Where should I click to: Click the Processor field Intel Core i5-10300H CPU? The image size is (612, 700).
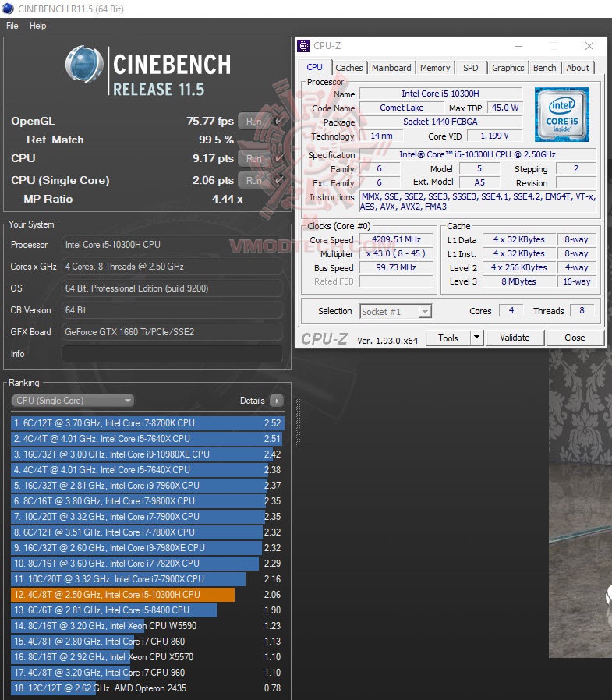pos(172,245)
